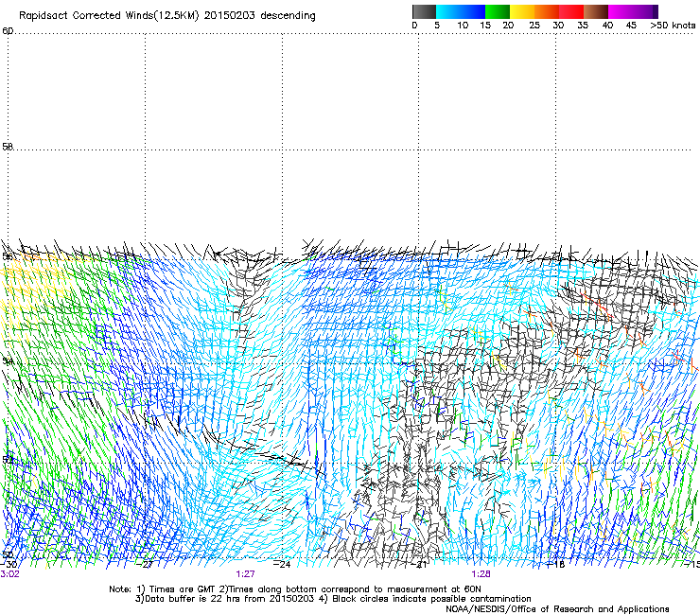Viewport: 700px width, 615px height.
Task: Click the '>50 knots' legend label
Action: coord(673,26)
